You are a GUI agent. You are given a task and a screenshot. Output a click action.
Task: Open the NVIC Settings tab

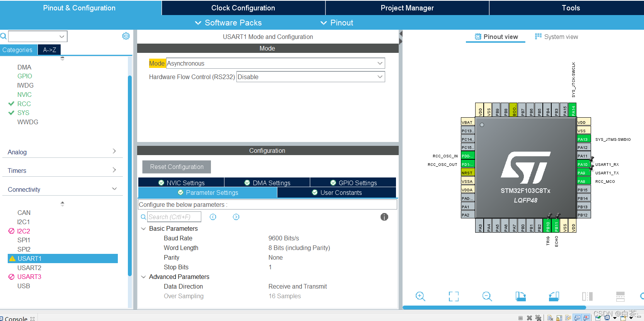coord(181,182)
